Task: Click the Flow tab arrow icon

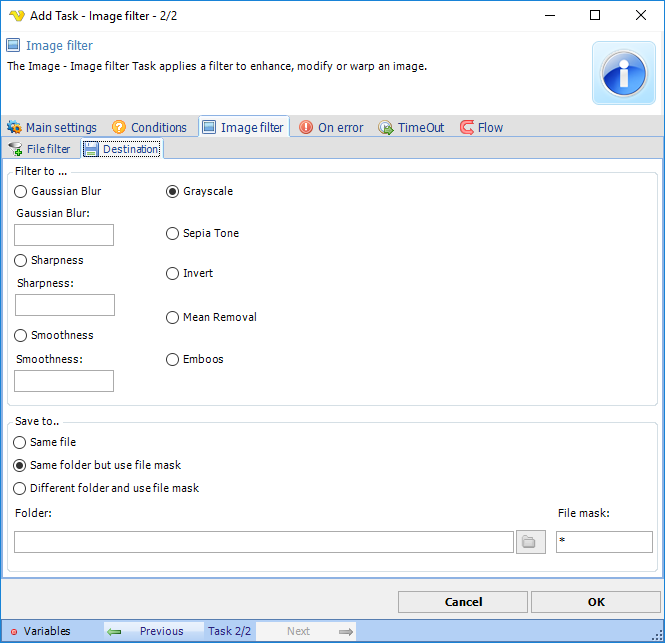Action: click(x=467, y=127)
